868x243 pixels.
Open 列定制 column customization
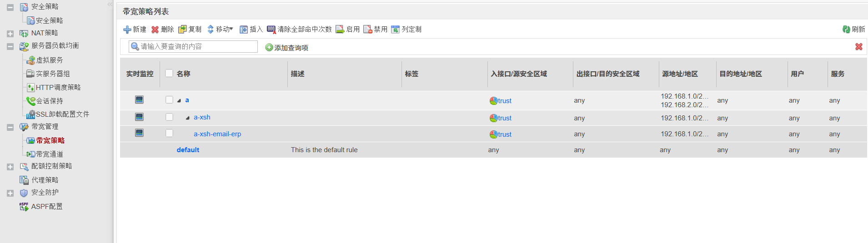[x=406, y=30]
